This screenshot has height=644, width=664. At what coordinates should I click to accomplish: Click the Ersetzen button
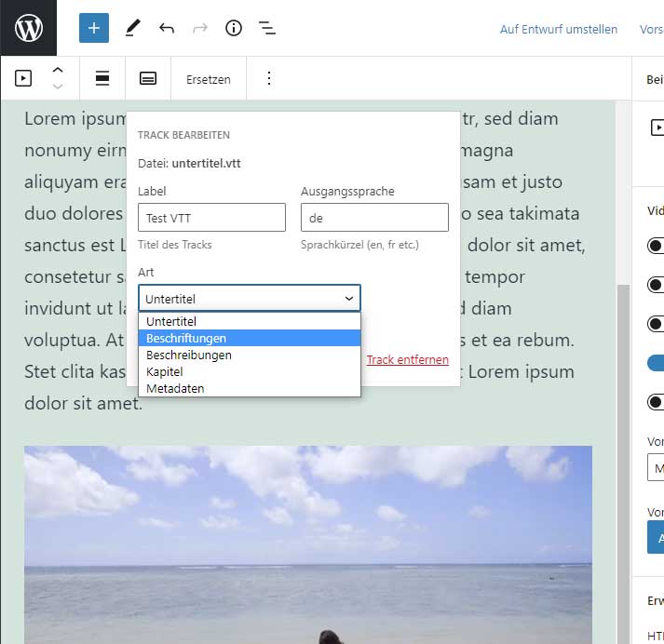(x=208, y=79)
